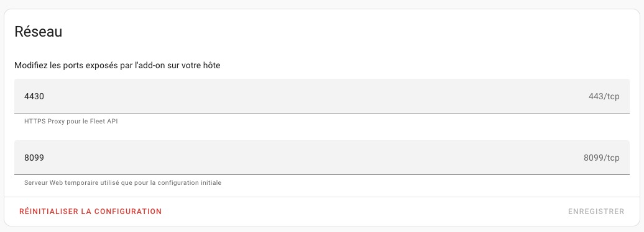644x232 pixels.
Task: Save changes with the Enregistrer button
Action: (x=596, y=212)
